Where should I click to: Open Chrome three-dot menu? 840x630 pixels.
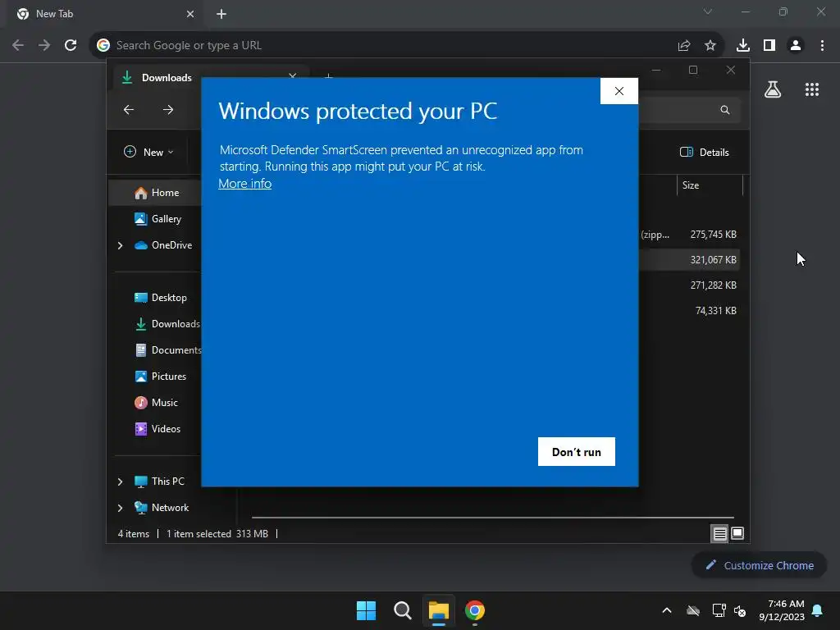click(822, 46)
